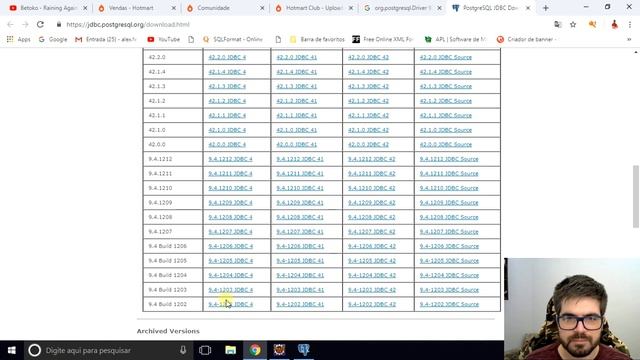Open the APL Software bookmark
The height and width of the screenshot is (360, 640).
[x=456, y=39]
